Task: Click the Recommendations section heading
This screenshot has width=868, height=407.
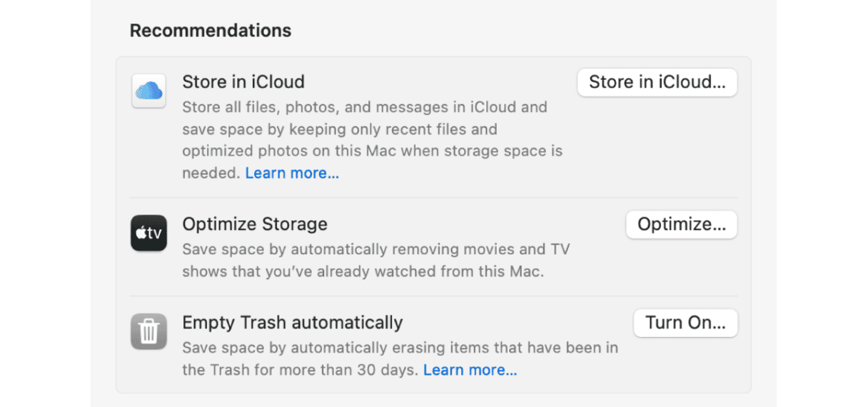Action: pyautogui.click(x=211, y=31)
